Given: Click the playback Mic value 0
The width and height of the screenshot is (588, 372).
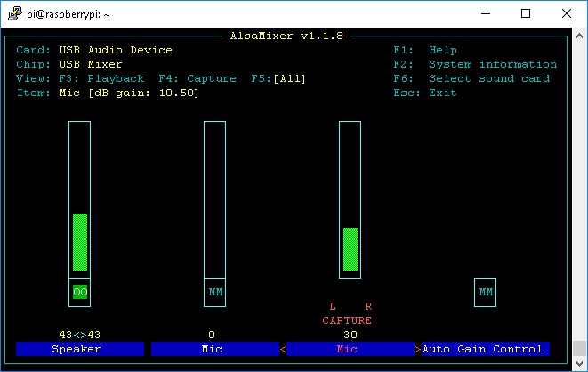Looking at the screenshot, I should [212, 335].
